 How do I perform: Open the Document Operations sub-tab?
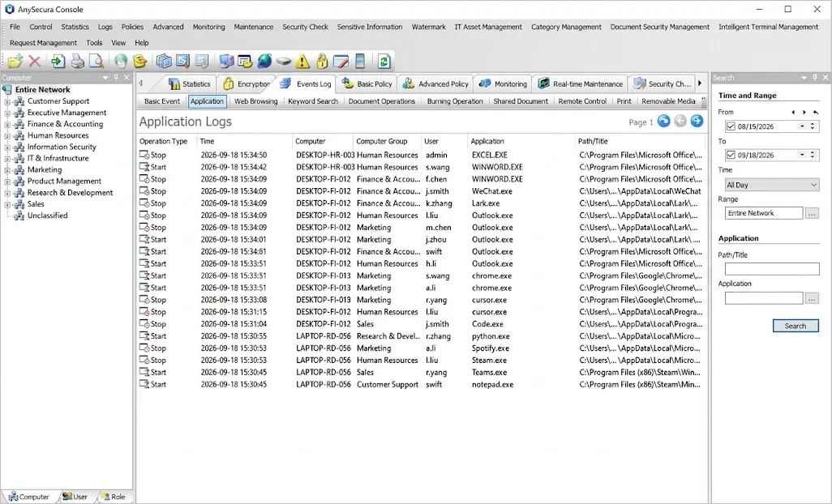tap(381, 101)
